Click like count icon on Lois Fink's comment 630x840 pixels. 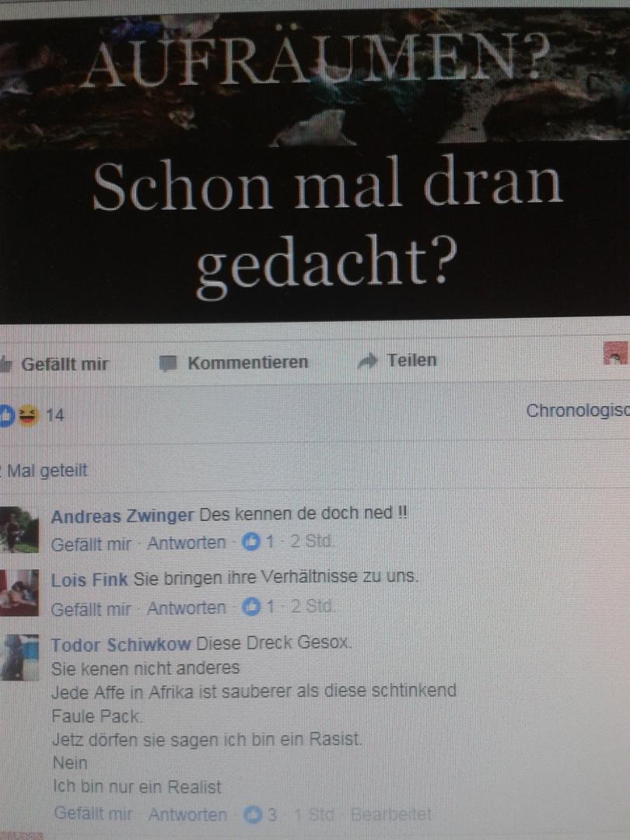point(250,607)
